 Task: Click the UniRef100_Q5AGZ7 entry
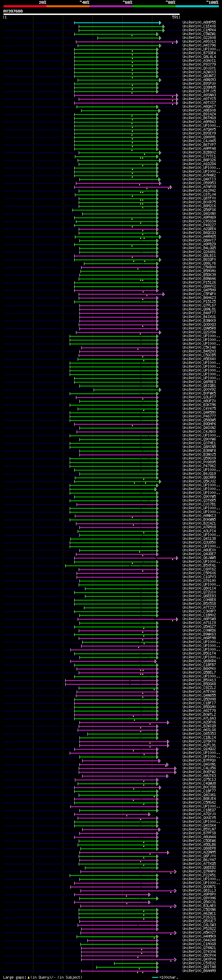(199, 626)
